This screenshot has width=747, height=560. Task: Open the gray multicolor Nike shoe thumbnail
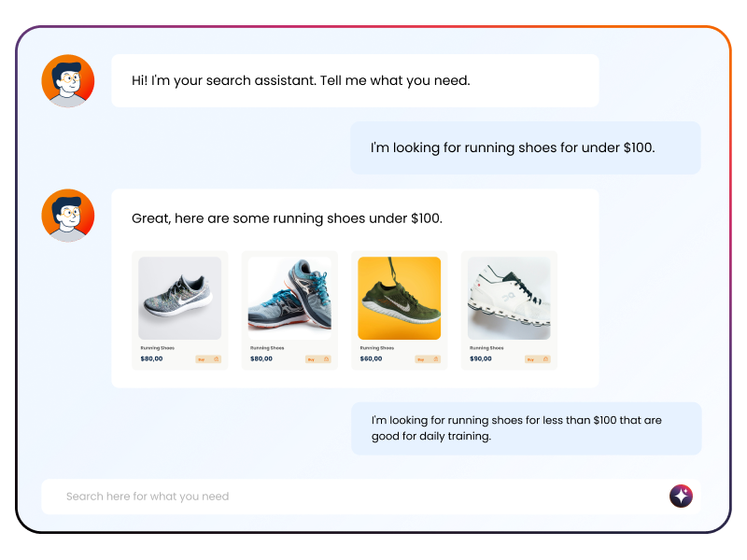pos(179,298)
